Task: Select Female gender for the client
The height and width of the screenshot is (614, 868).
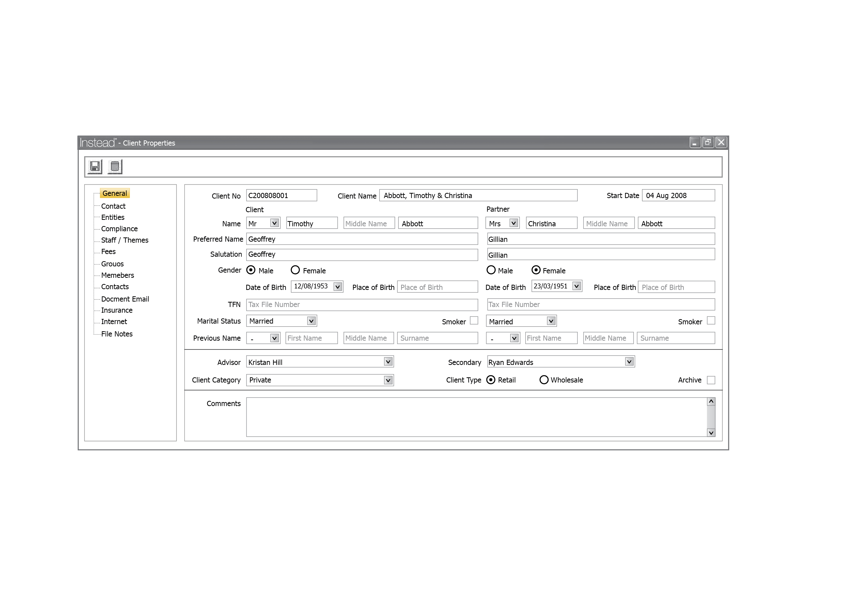Action: click(x=295, y=270)
